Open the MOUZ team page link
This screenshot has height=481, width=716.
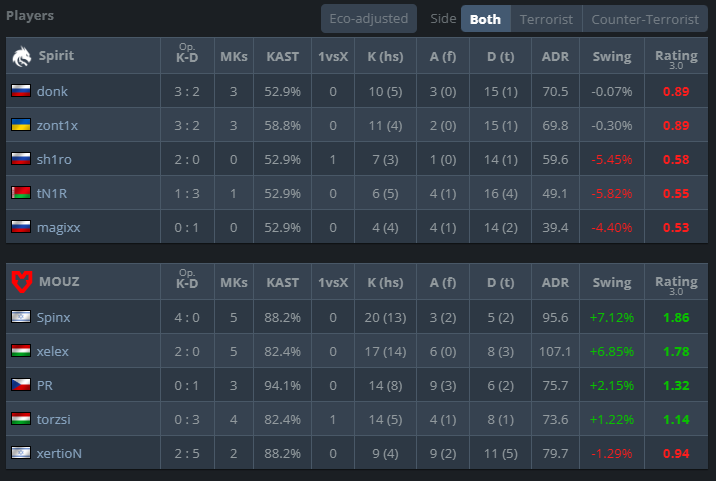[x=59, y=281]
